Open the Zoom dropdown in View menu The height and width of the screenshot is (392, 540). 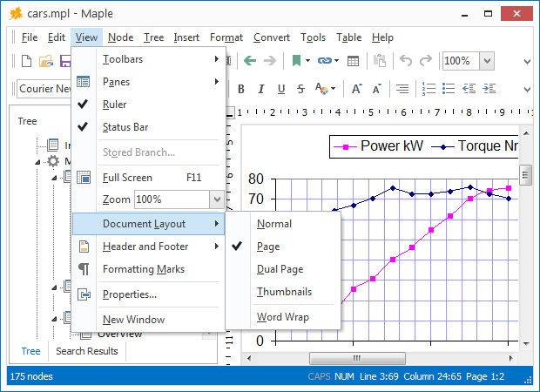217,199
